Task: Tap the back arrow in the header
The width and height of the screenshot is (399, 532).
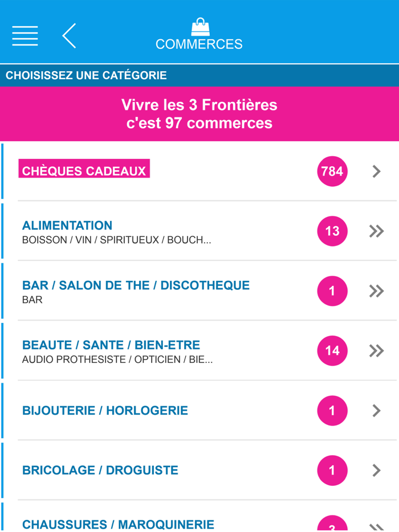Action: pyautogui.click(x=68, y=35)
